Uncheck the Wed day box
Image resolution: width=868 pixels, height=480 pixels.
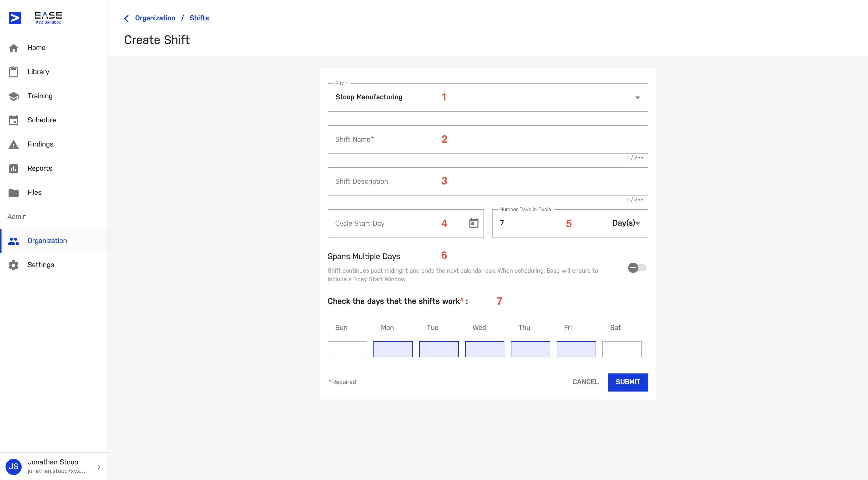tap(485, 349)
